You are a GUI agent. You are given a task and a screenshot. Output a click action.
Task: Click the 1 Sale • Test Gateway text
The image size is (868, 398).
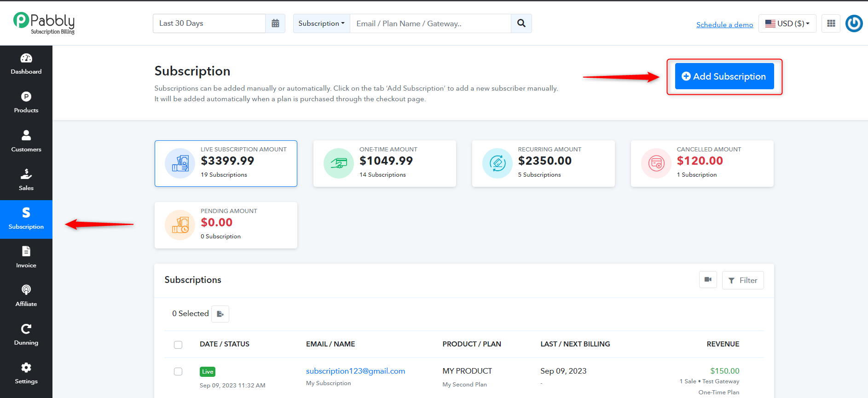click(x=709, y=381)
